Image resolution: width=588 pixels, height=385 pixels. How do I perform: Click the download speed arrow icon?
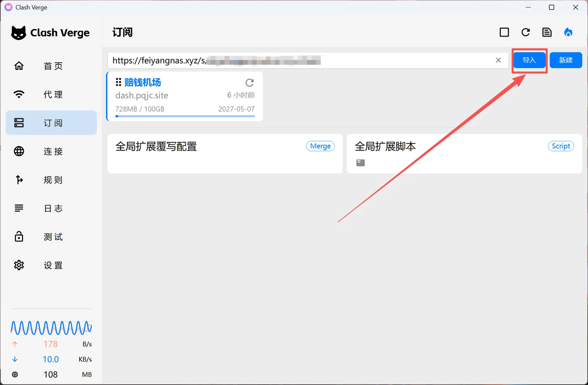click(15, 359)
